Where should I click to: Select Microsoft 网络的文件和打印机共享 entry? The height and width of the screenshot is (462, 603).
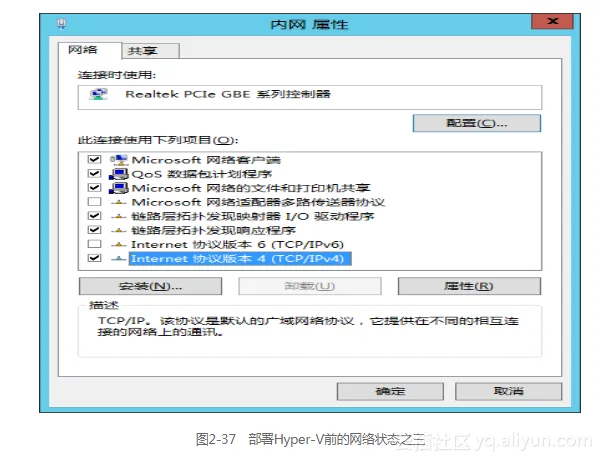pos(251,188)
